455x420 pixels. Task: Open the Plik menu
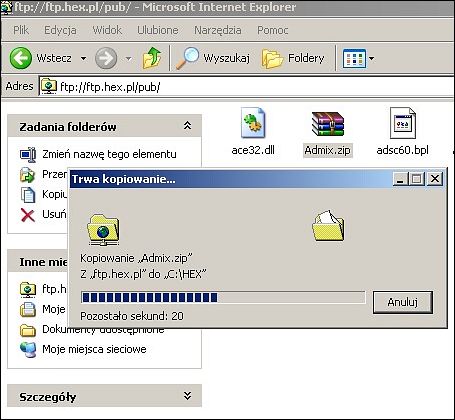[21, 30]
